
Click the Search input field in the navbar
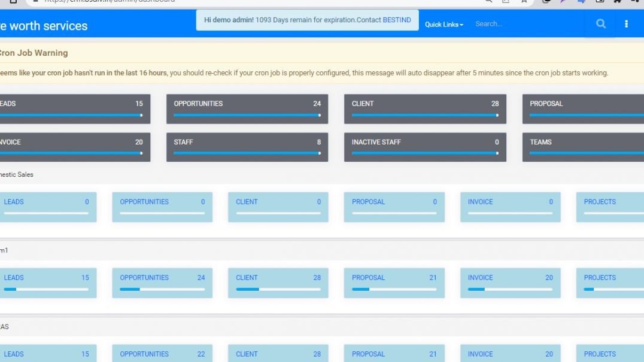[x=527, y=23]
